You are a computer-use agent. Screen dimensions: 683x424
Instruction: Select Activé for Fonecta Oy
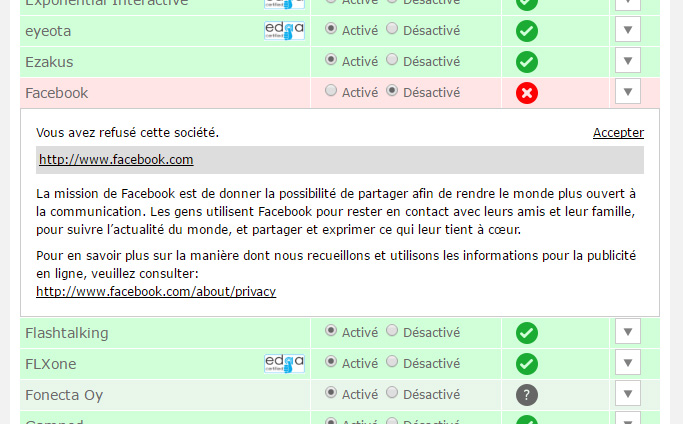pyautogui.click(x=331, y=393)
